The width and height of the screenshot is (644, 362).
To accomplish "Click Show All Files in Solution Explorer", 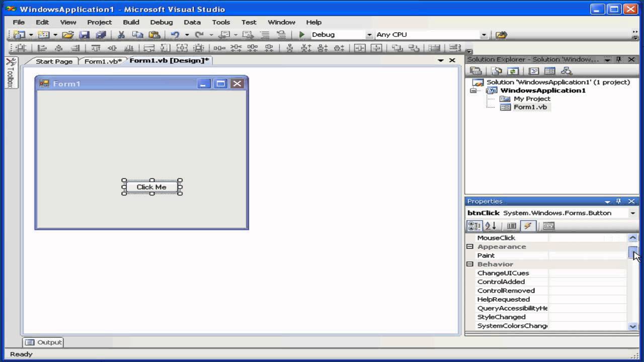I will tap(497, 71).
